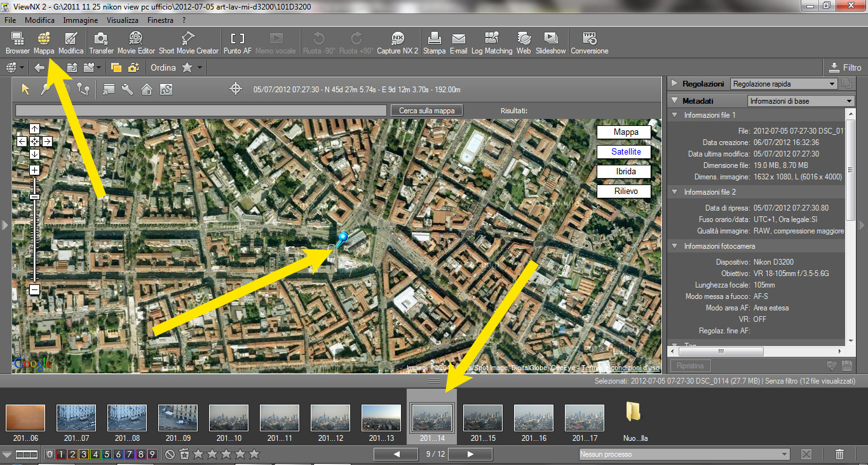Open the ? help menu

pyautogui.click(x=184, y=20)
